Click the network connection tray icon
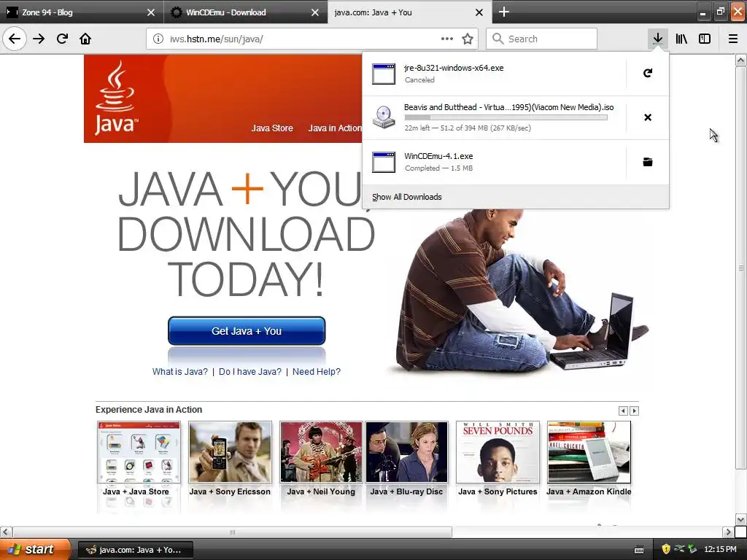 pos(679,549)
